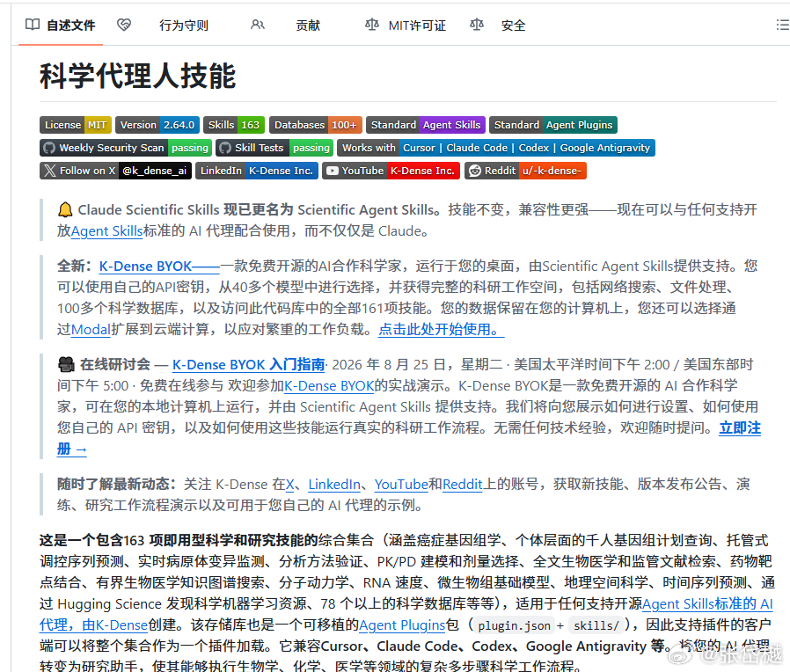
Task: Click the Reddit logo in the badge
Action: (474, 171)
